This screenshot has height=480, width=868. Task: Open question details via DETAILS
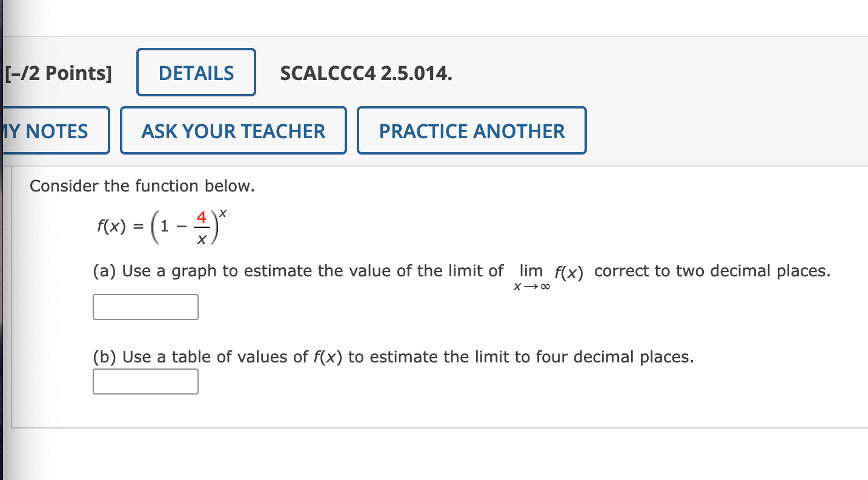(195, 72)
